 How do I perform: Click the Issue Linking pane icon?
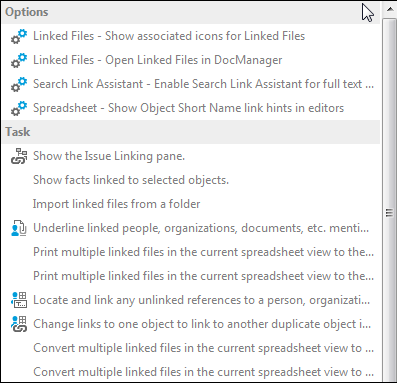(19, 156)
